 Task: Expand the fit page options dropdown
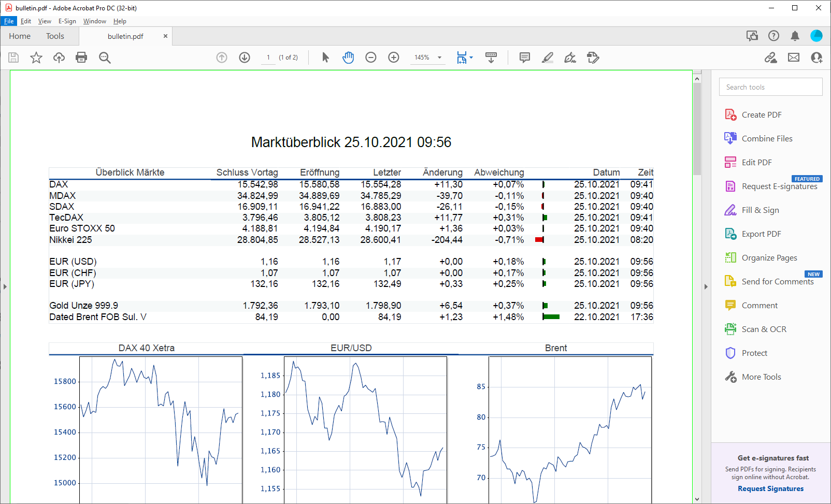click(x=471, y=57)
